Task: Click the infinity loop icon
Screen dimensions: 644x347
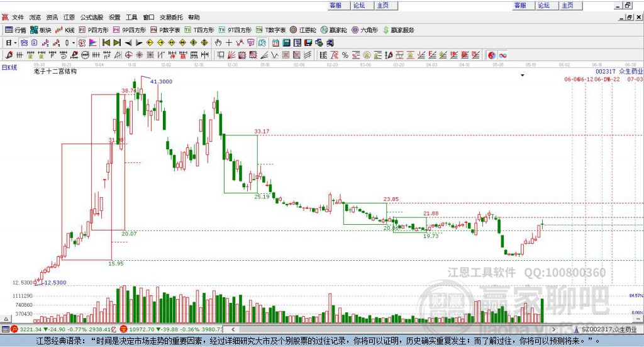Action: click(502, 55)
